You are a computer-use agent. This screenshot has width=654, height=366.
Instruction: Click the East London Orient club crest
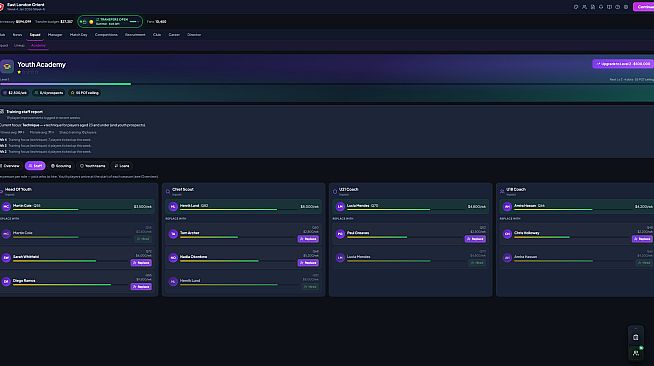(2, 7)
